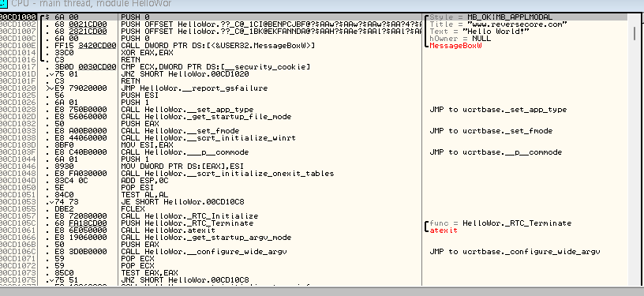The image size is (644, 296).
Task: Click the CALL HelloWor._RTC_Initialize instruction
Action: 189,216
